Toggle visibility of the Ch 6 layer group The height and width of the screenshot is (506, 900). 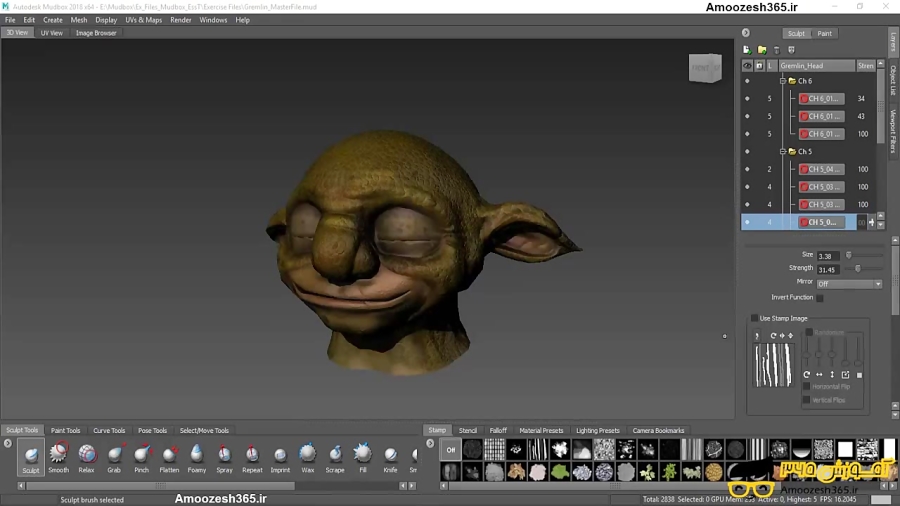[x=747, y=81]
